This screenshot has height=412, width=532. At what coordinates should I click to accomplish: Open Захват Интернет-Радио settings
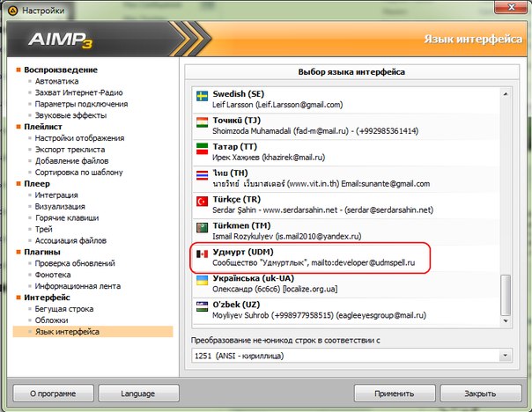(x=78, y=92)
